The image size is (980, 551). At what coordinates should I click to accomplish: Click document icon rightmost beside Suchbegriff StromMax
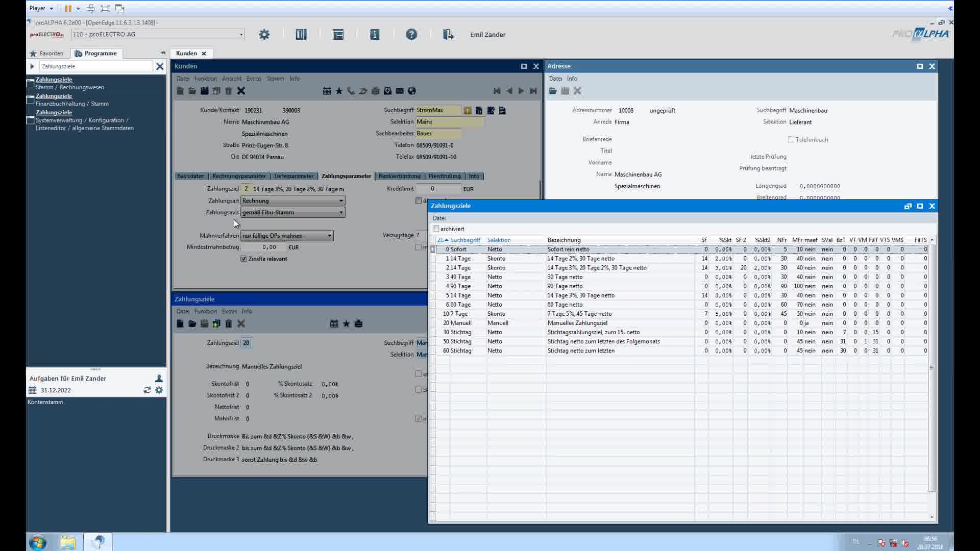click(x=502, y=110)
